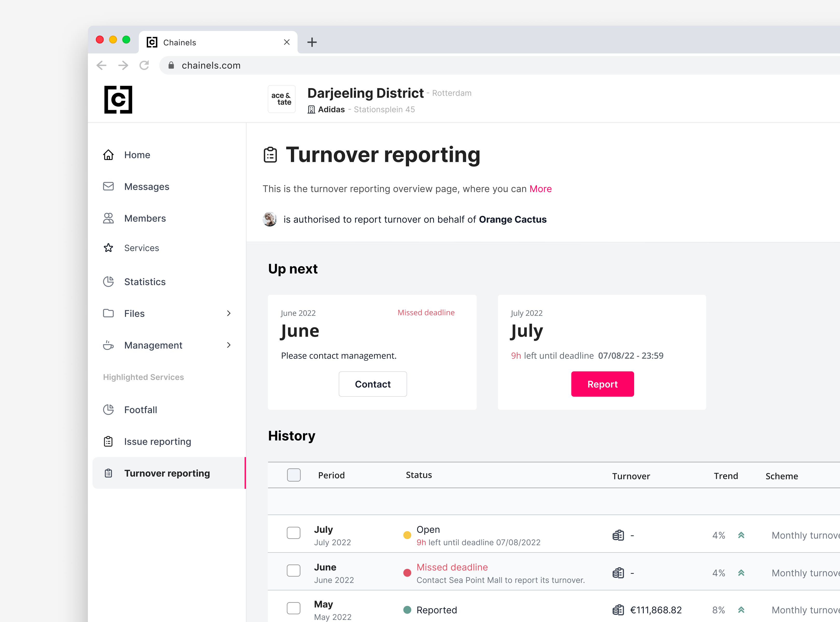Sort by the Period column header
Viewport: 840px width, 622px height.
(331, 475)
